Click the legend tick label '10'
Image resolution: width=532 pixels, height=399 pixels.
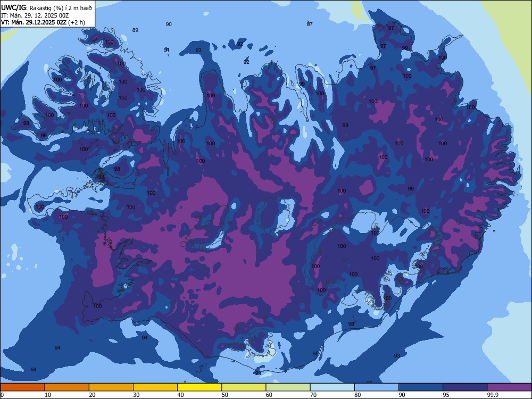pyautogui.click(x=48, y=395)
